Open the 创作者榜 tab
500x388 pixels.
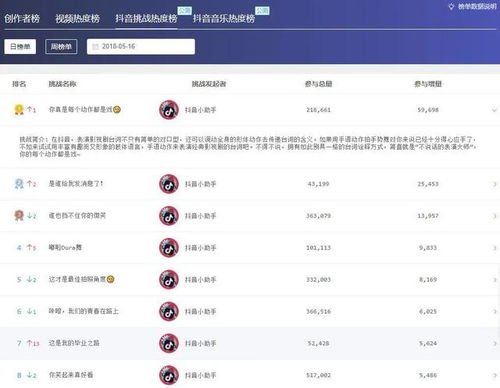point(22,18)
